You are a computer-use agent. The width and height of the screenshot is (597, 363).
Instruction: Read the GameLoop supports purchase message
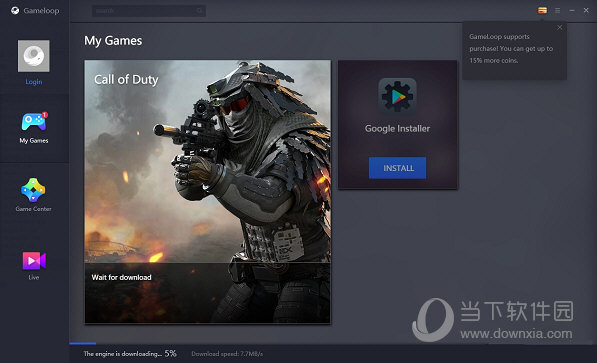pos(511,48)
